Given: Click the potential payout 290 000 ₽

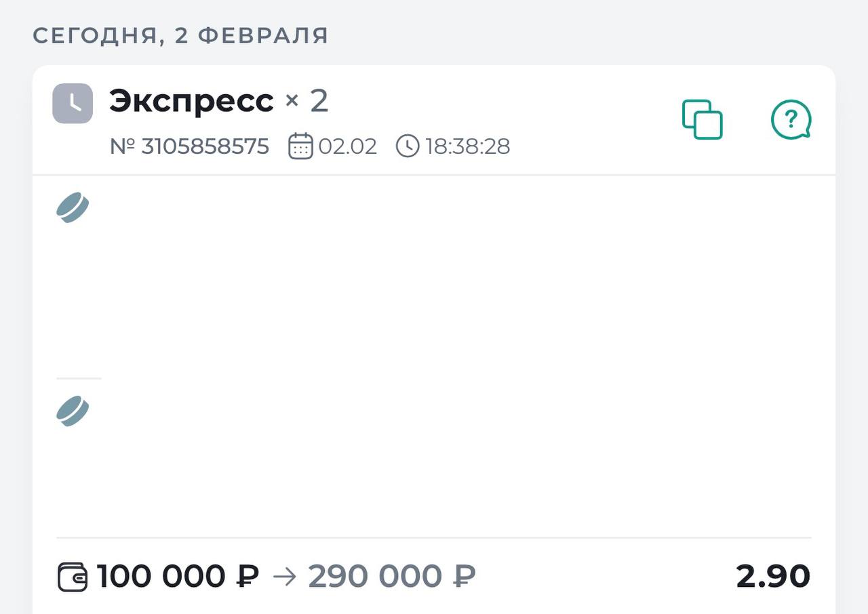Looking at the screenshot, I should (392, 577).
